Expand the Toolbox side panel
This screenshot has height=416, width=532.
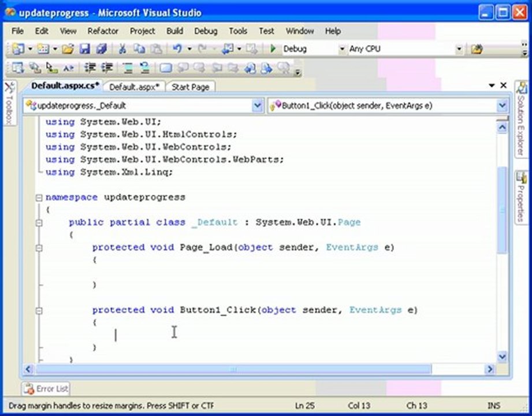pyautogui.click(x=9, y=103)
